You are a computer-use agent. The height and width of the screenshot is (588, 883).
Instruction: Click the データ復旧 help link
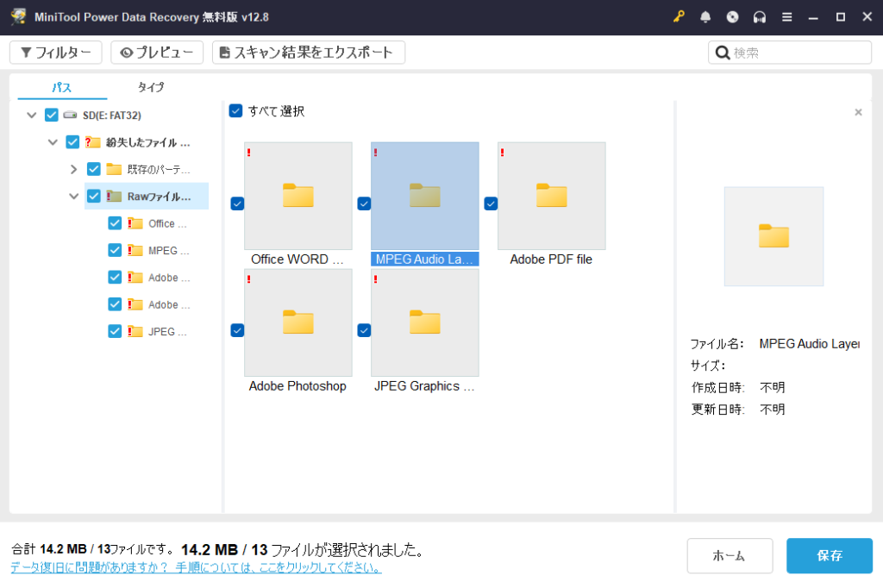[196, 568]
